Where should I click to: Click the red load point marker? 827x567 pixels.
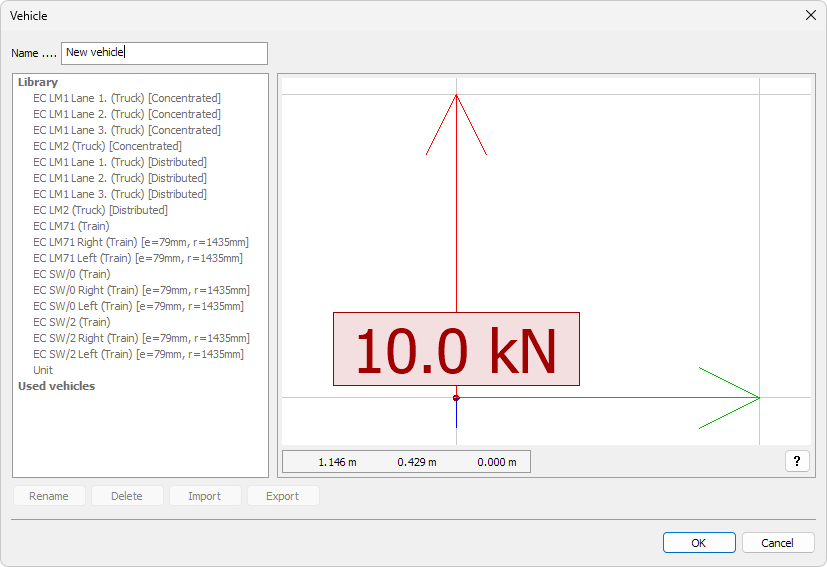pos(456,398)
